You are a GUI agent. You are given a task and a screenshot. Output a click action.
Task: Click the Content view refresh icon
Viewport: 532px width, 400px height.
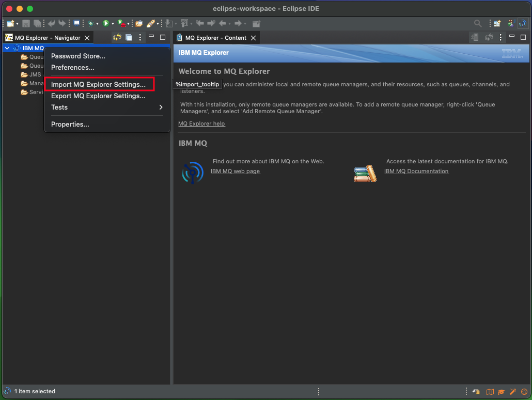point(489,37)
